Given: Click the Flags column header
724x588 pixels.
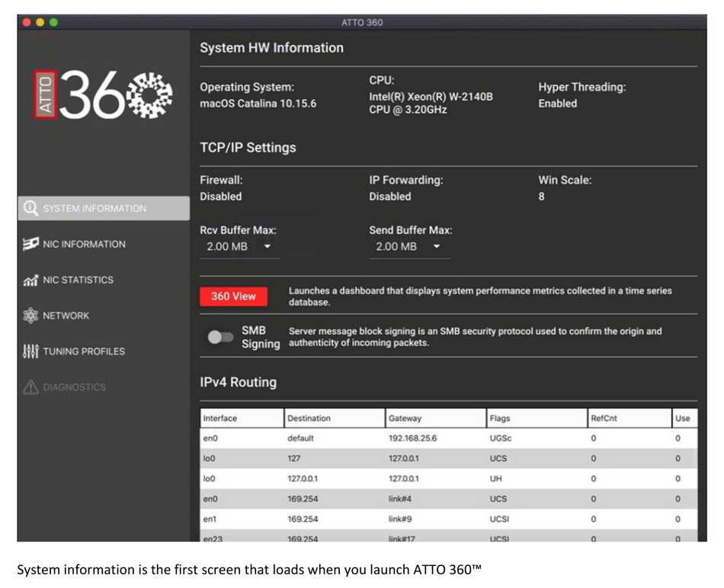Looking at the screenshot, I should point(537,418).
